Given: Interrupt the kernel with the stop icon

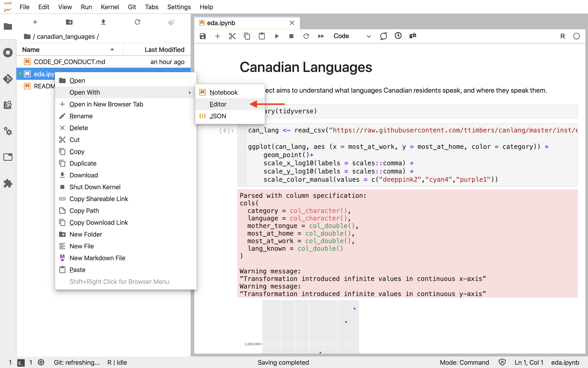Looking at the screenshot, I should tap(291, 36).
